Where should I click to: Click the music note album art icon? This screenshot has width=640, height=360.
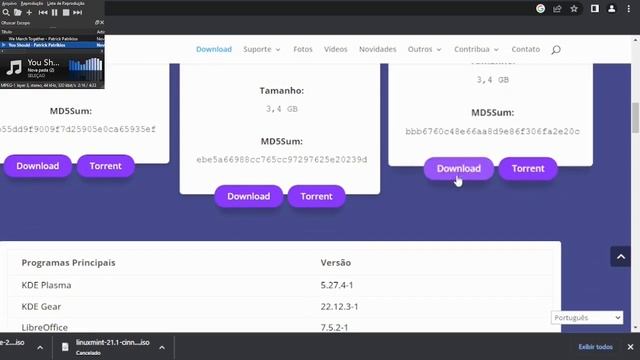point(13,67)
